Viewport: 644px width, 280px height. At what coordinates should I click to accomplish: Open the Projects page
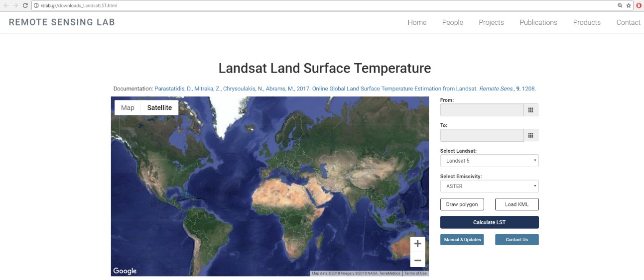(x=491, y=22)
